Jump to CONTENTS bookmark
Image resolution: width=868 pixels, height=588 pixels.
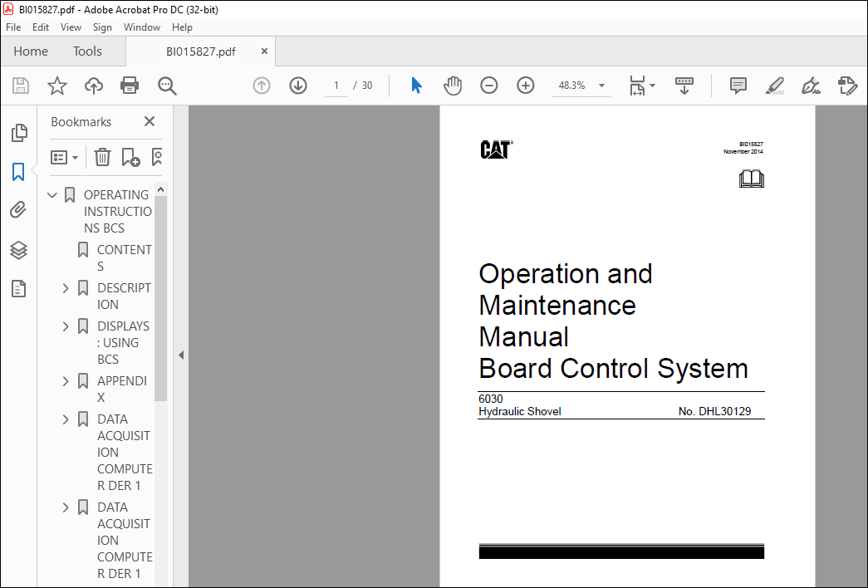(125, 258)
